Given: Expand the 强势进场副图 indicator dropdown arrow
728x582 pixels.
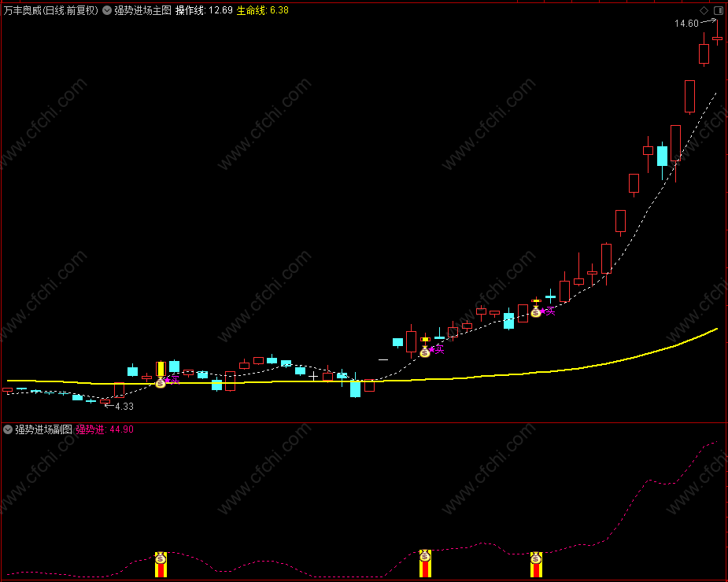Looking at the screenshot, I should pyautogui.click(x=8, y=429).
